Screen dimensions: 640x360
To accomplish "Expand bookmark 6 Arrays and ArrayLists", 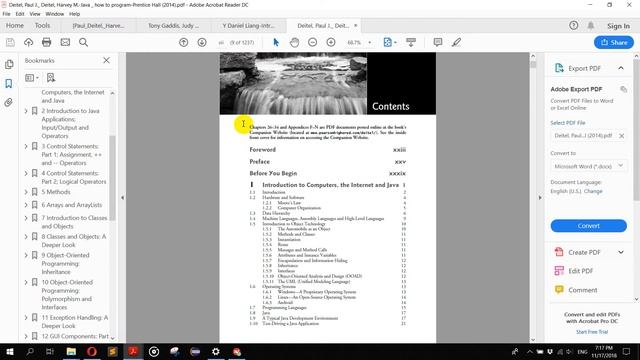I will pos(26,205).
